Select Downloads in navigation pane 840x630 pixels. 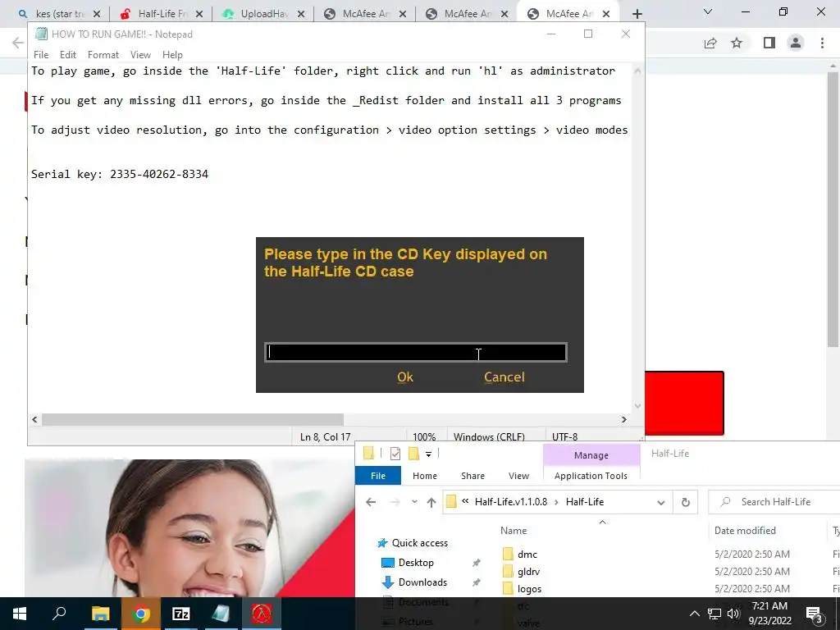coord(422,582)
